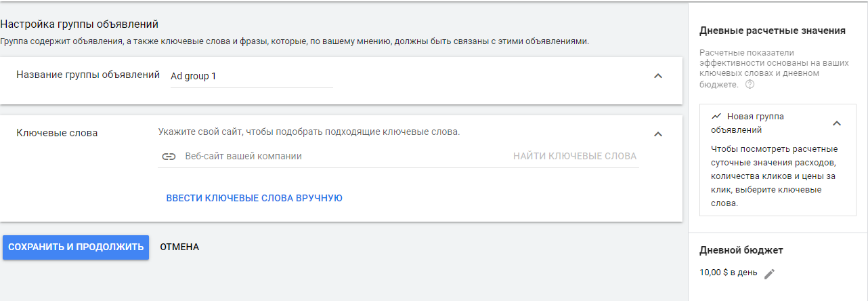
Task: Click the pencil icon to edit daily budget
Action: pos(769,274)
